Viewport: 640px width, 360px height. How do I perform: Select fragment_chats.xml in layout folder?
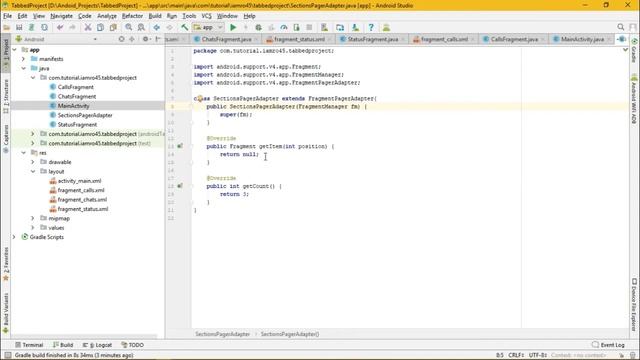tap(82, 200)
